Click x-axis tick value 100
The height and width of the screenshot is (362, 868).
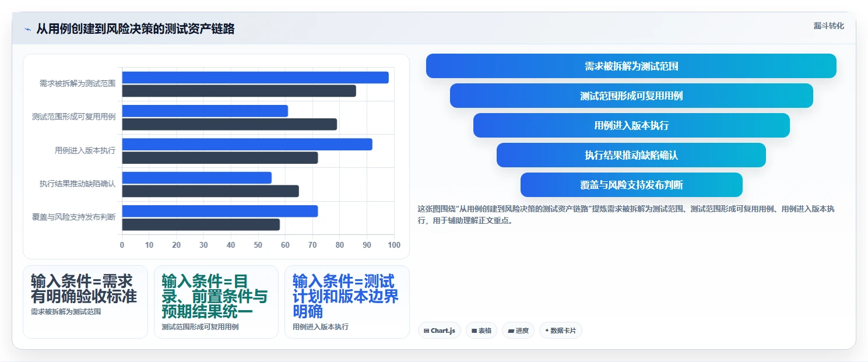[x=394, y=245]
